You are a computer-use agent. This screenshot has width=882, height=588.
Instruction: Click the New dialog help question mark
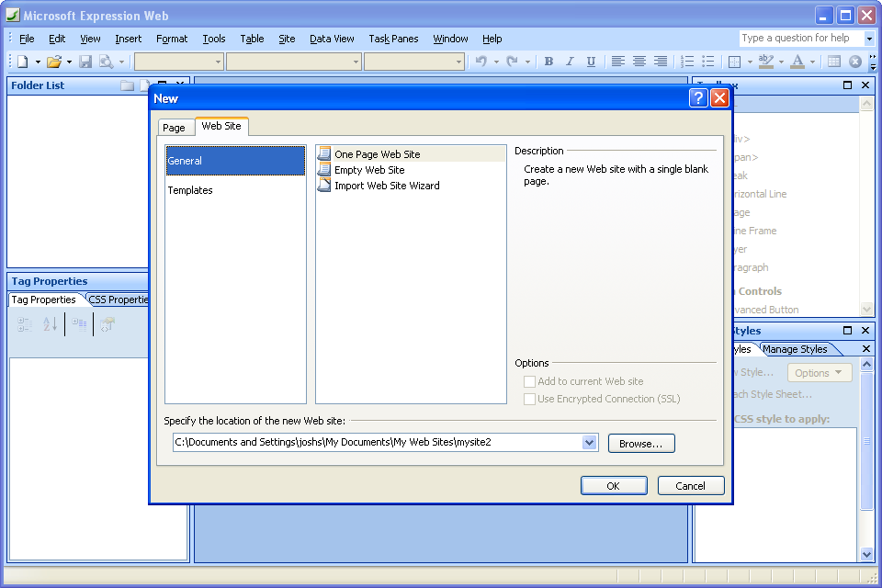698,98
